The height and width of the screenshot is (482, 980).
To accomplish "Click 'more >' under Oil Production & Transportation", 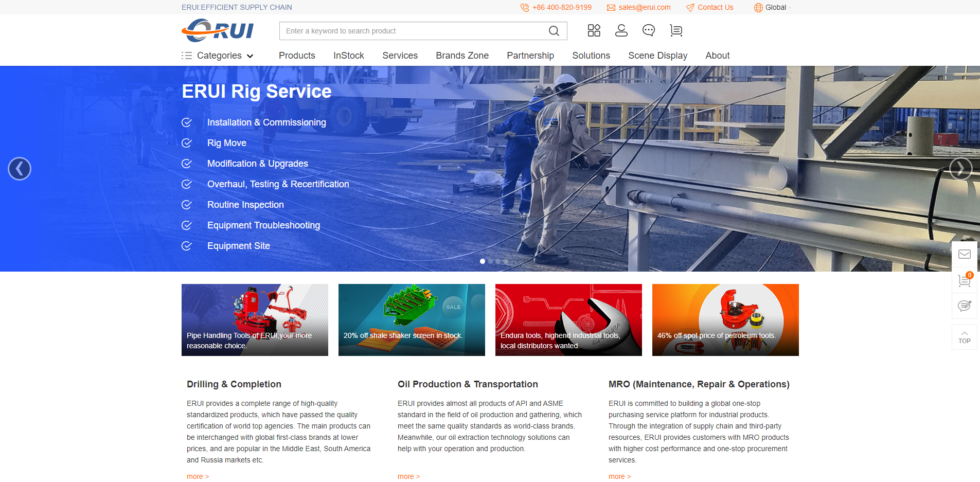I will coord(409,476).
